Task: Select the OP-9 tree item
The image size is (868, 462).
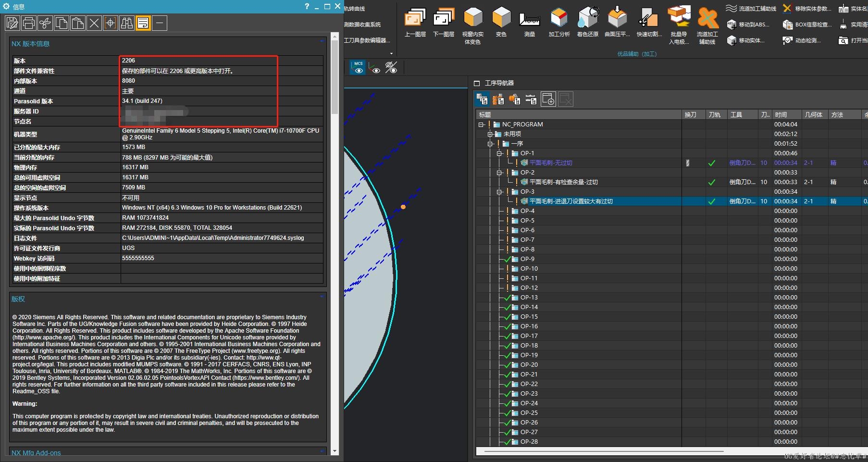Action: 527,259
